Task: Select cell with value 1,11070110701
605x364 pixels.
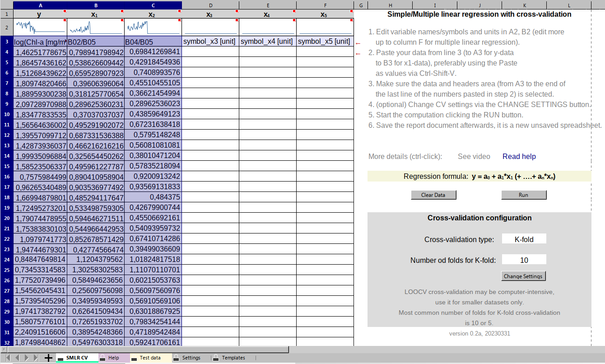Action: click(153, 270)
